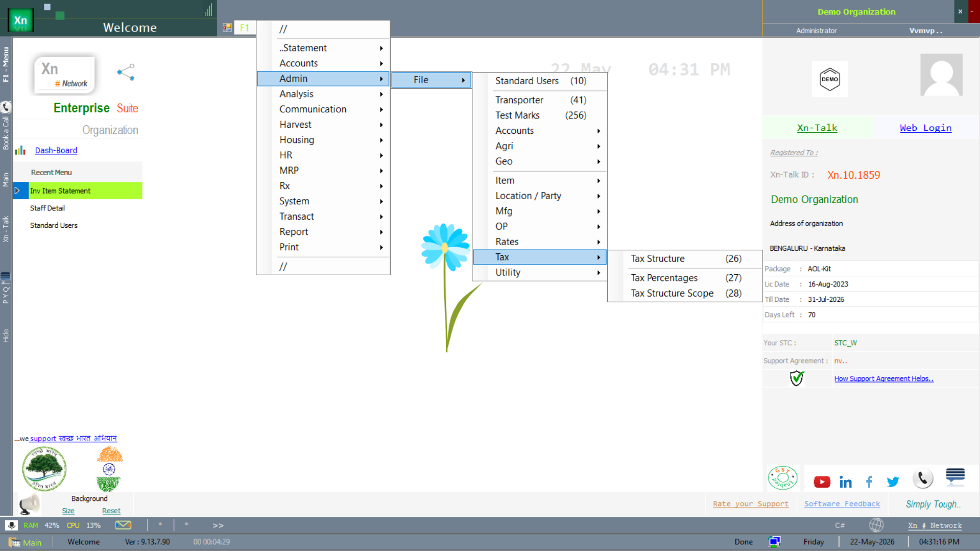Open Software Feedback link

coord(842,504)
